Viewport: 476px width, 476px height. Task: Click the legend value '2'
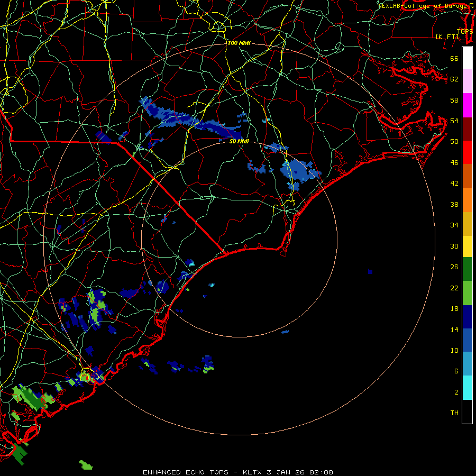[x=456, y=392]
